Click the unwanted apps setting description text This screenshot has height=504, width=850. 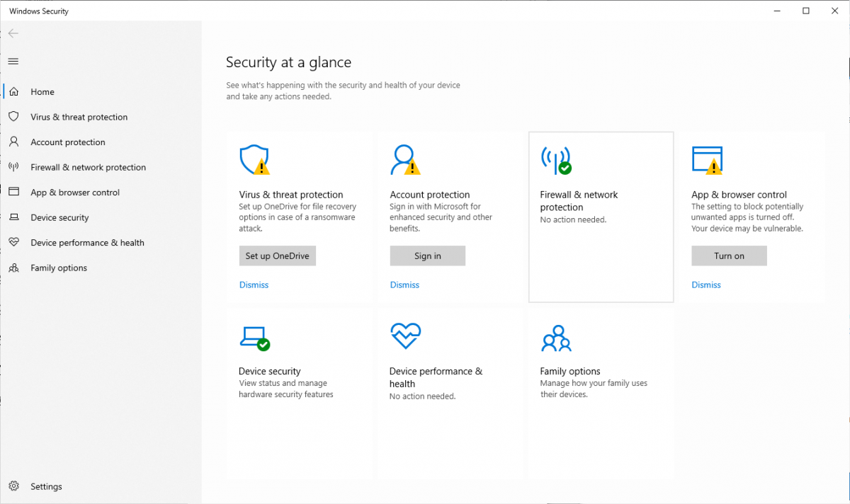747,217
